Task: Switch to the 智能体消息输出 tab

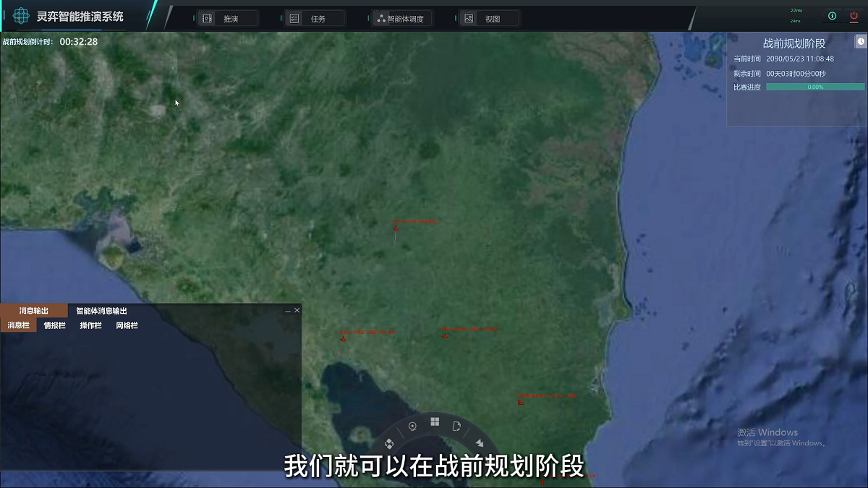Action: [101, 311]
